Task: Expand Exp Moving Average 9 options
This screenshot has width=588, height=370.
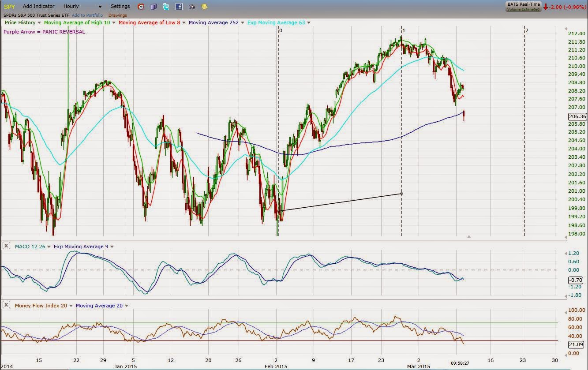Action: (112, 247)
